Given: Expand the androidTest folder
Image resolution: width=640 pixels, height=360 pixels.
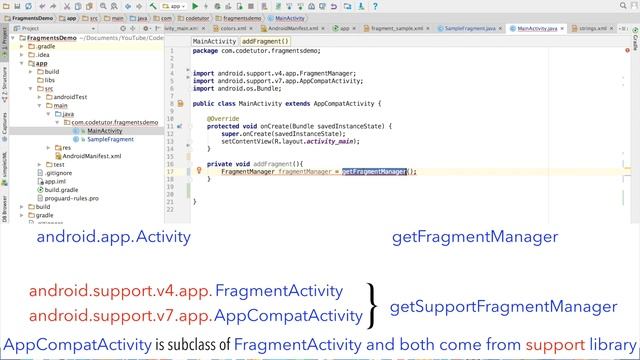Looking at the screenshot, I should coord(40,97).
